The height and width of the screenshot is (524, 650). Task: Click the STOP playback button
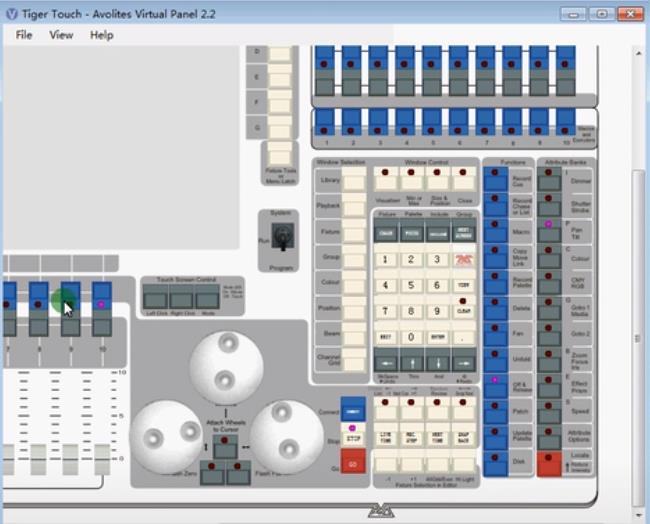coord(353,434)
